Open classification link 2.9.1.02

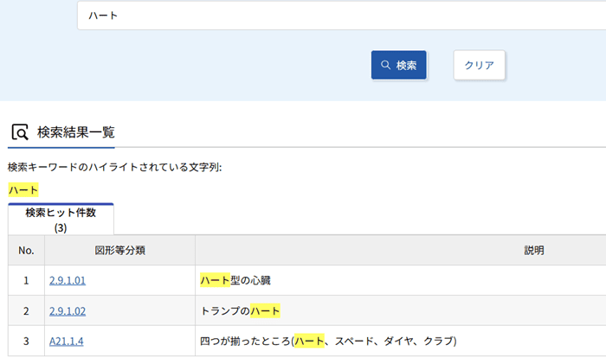(x=68, y=310)
